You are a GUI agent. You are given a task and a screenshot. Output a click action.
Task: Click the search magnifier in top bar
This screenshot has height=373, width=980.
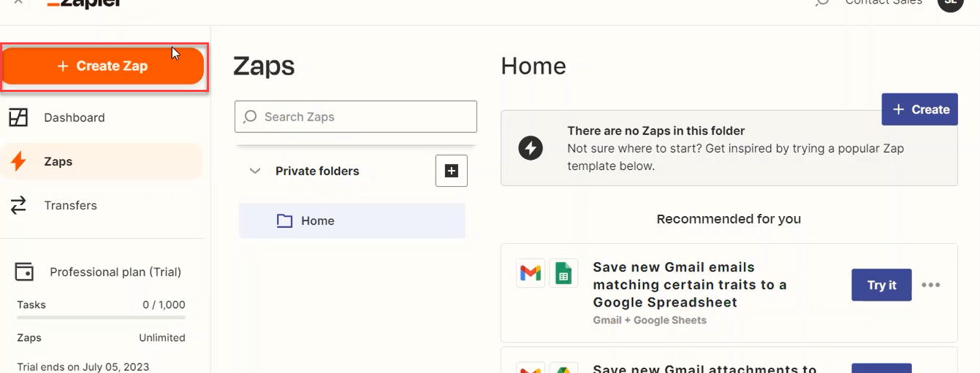tap(822, 2)
